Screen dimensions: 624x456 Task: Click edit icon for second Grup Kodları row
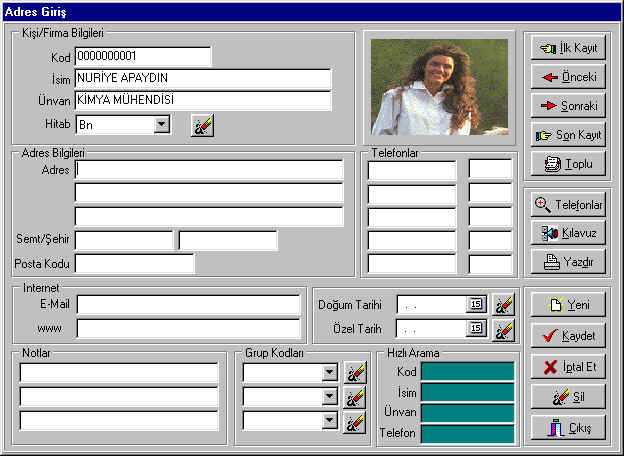pos(354,397)
